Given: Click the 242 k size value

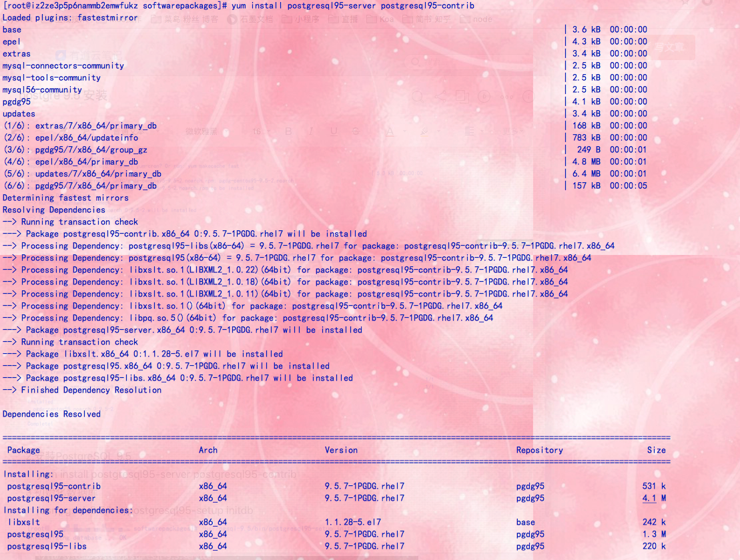Looking at the screenshot, I should [654, 522].
